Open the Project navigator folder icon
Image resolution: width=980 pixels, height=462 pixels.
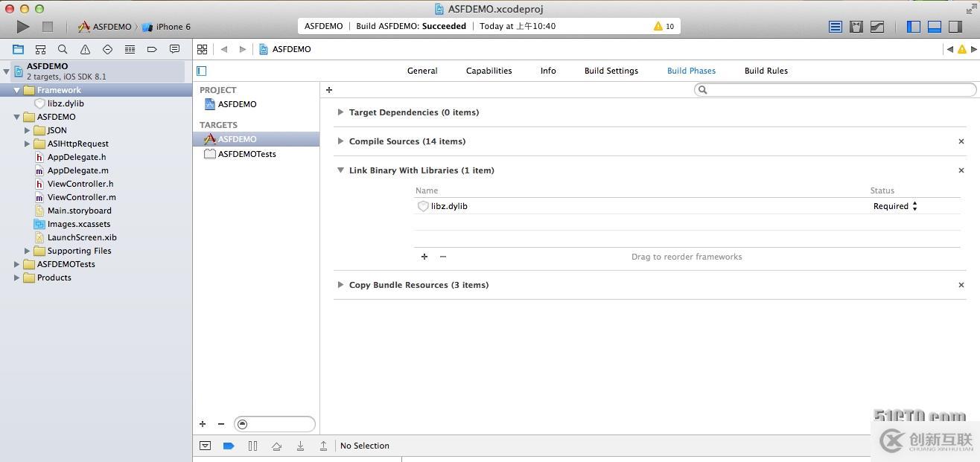point(18,49)
